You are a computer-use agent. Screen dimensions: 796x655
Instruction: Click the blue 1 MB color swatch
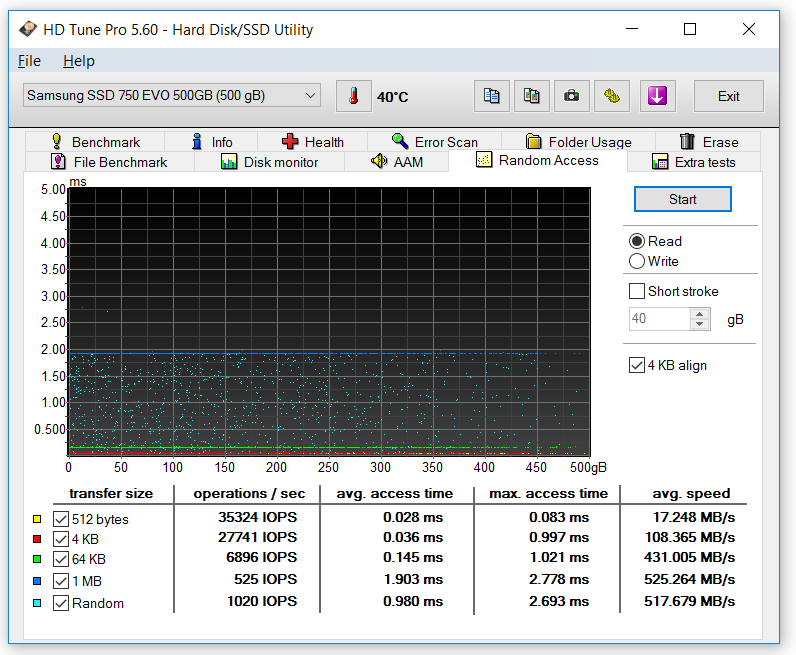coord(37,581)
